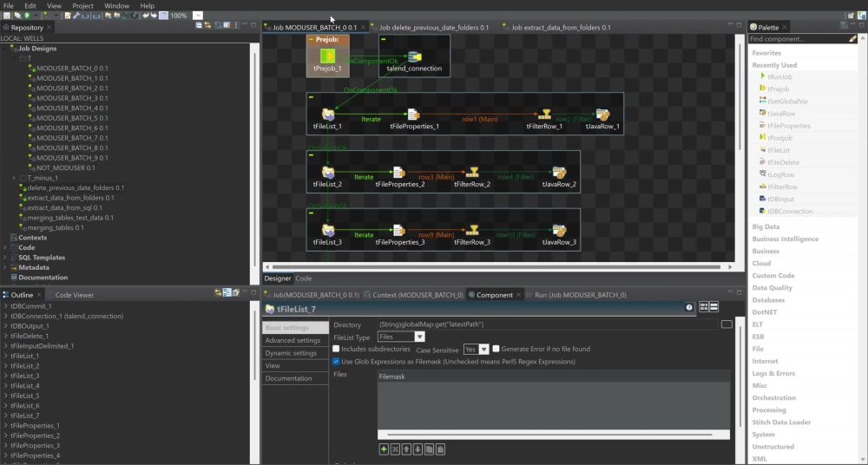Click the tFileList_2 folder icon
This screenshot has height=465, width=868.
click(x=328, y=173)
